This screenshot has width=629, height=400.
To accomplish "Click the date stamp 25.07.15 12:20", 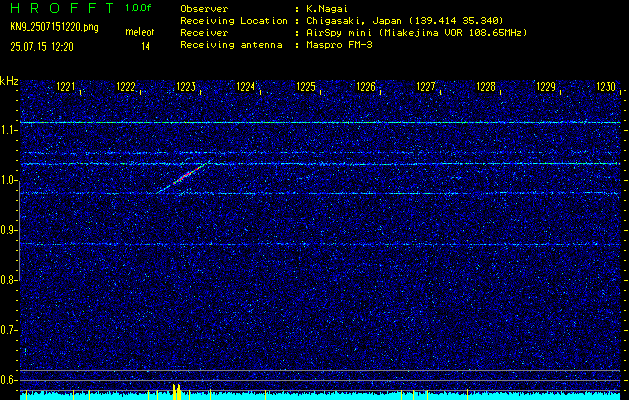I will [42, 47].
